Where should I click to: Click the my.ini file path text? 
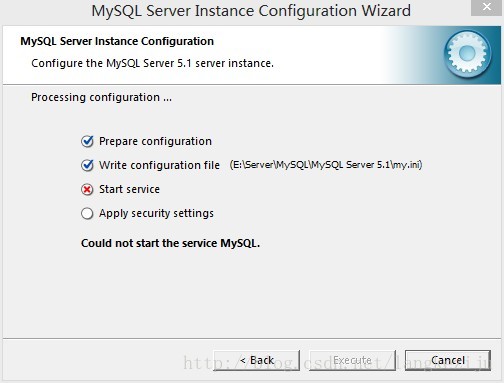[326, 165]
